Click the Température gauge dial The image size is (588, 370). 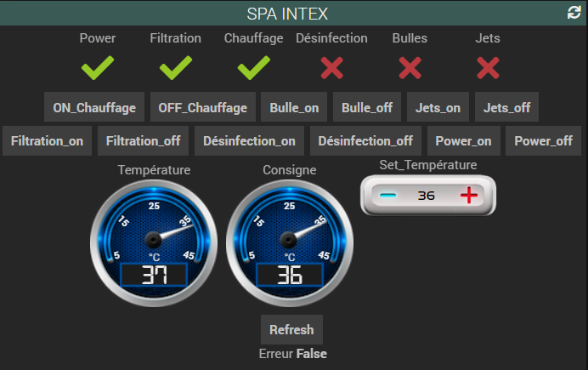point(154,243)
